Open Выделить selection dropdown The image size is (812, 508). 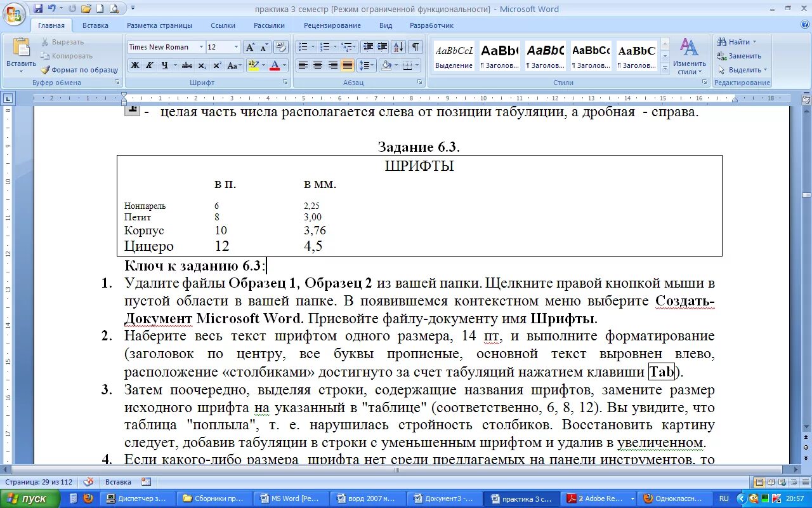(742, 70)
